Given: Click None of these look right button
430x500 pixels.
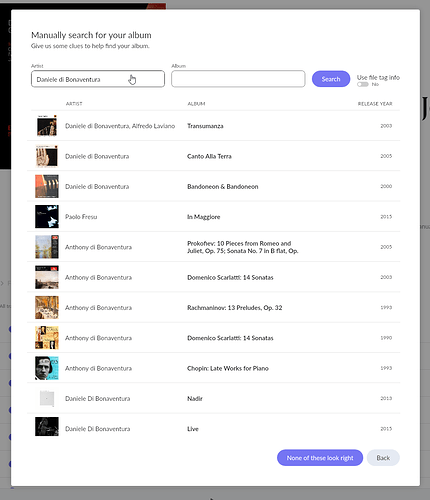Looking at the screenshot, I should [x=320, y=458].
